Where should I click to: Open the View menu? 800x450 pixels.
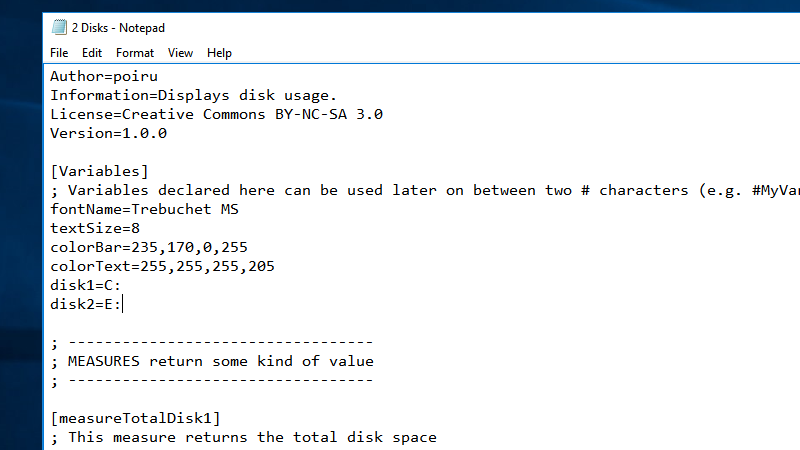pos(180,53)
